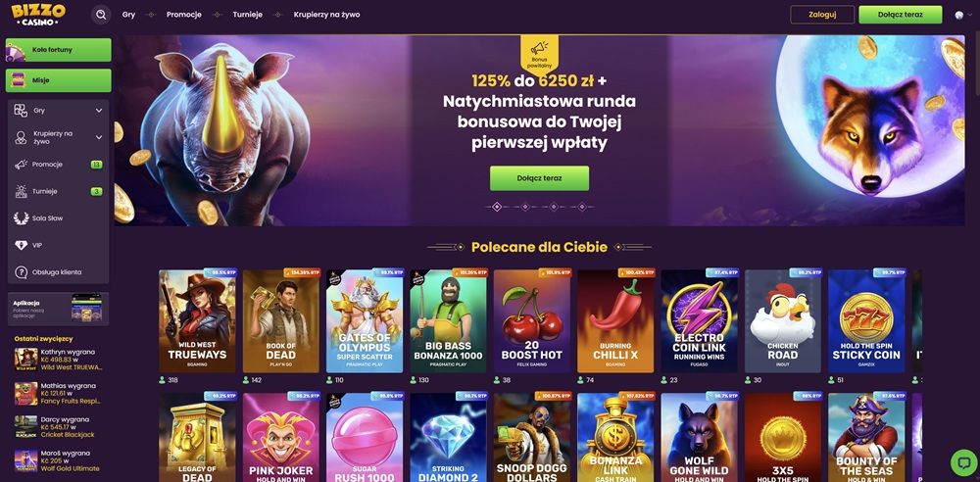Screen dimensions: 980x482
Task: Click Dołącz teraz on the banner
Action: (539, 178)
